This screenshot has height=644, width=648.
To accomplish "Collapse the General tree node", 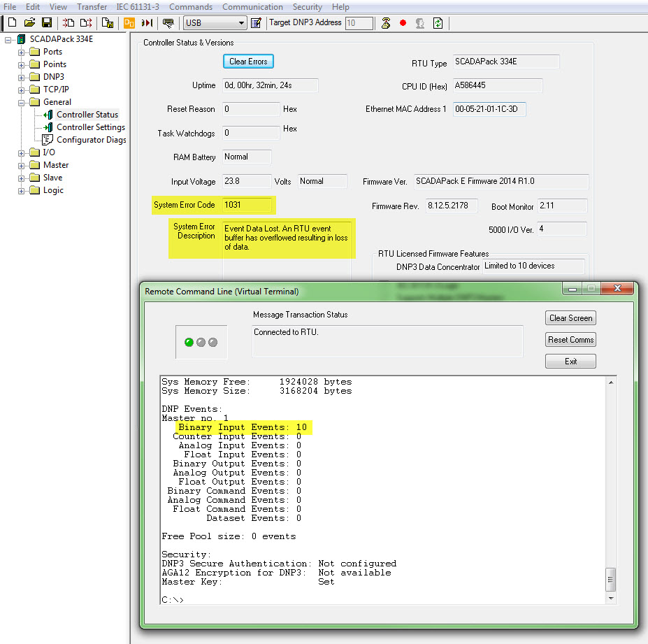I will [x=21, y=103].
